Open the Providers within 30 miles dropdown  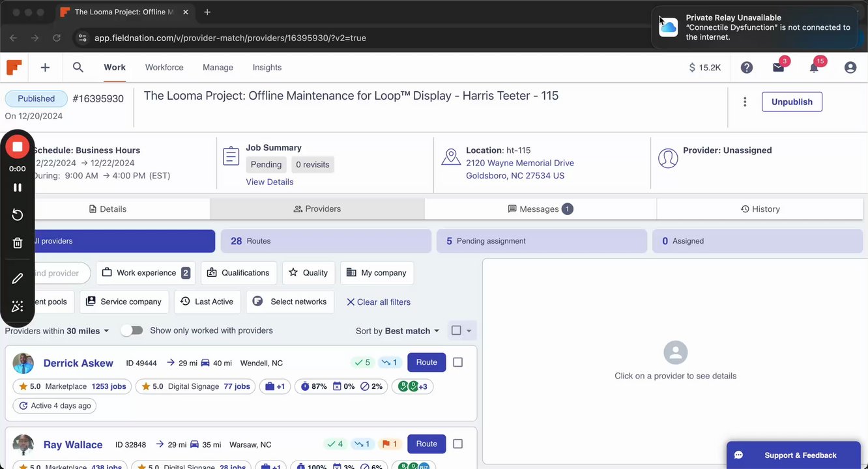[x=57, y=331]
